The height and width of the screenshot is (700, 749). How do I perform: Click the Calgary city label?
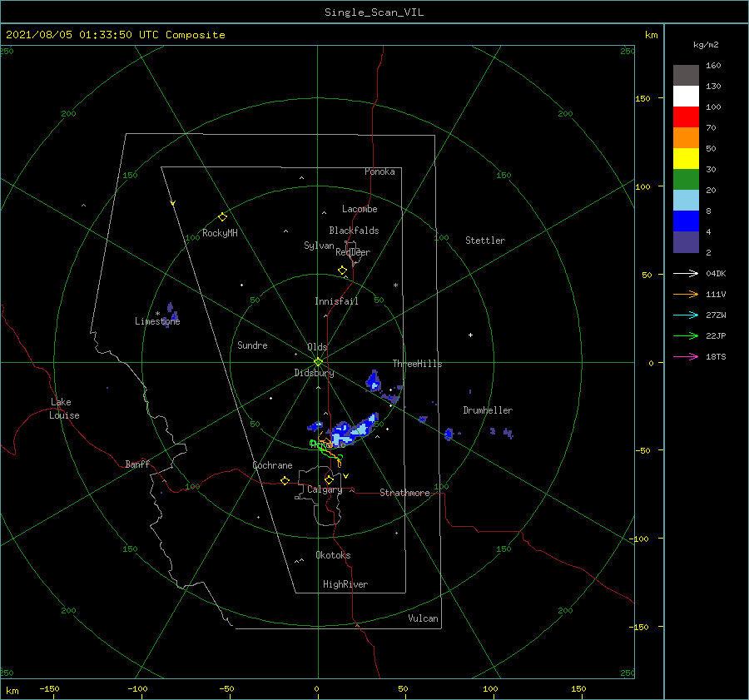click(325, 489)
